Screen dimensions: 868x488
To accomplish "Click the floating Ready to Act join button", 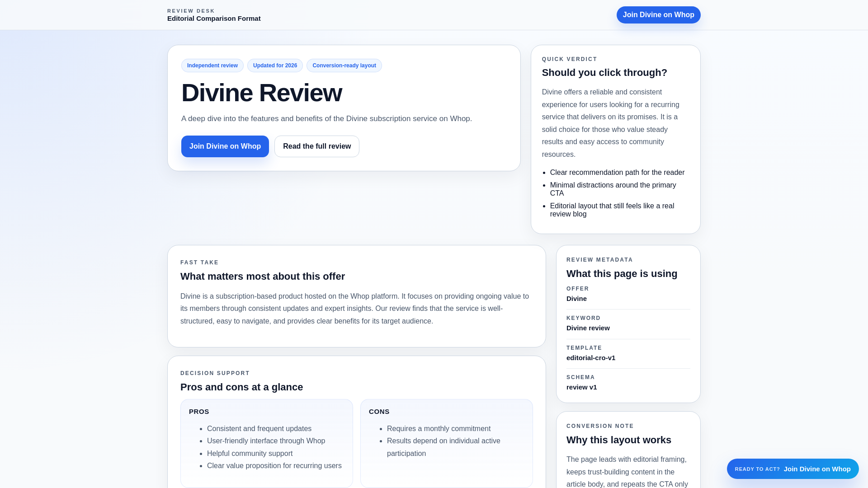I will coord(793,469).
